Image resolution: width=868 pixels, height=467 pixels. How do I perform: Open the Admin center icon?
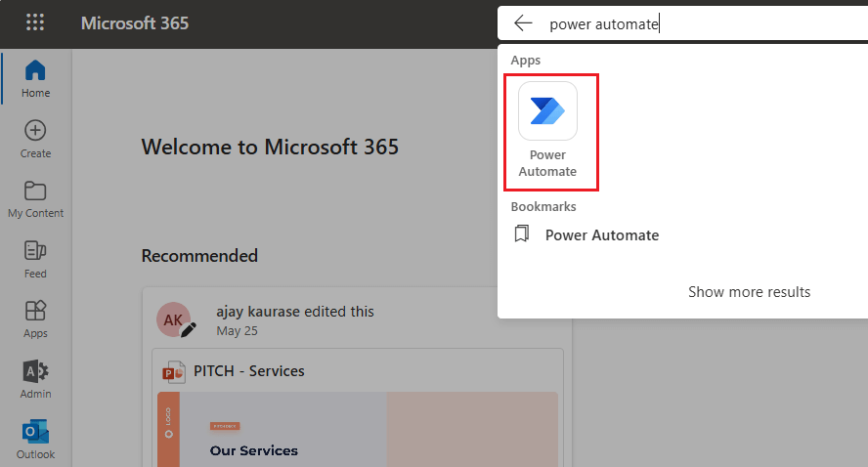click(35, 380)
